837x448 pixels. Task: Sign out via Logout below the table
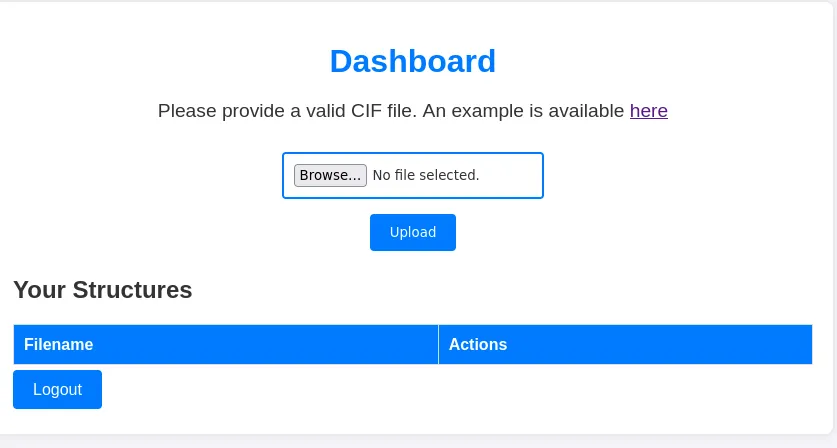(57, 390)
